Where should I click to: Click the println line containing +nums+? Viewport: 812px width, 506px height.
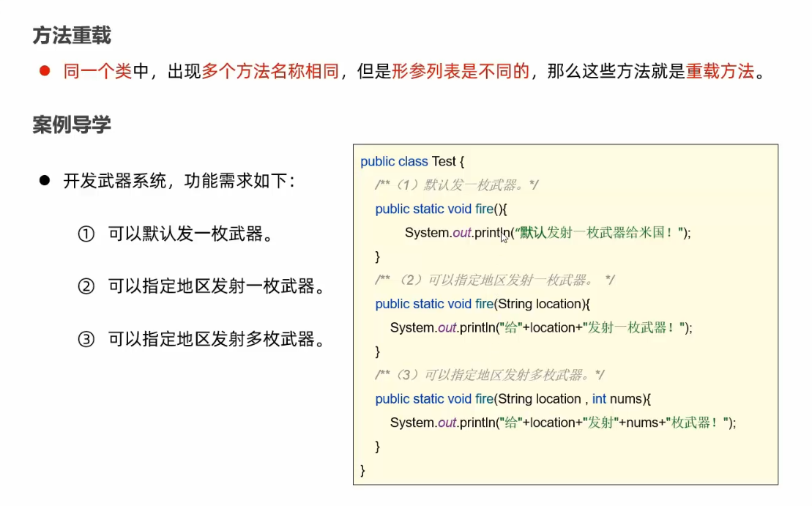(562, 423)
